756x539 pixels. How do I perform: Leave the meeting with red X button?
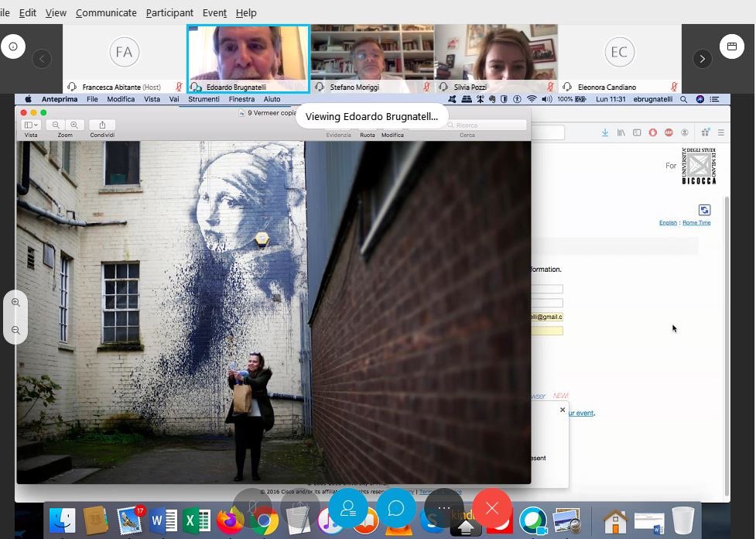tap(492, 508)
